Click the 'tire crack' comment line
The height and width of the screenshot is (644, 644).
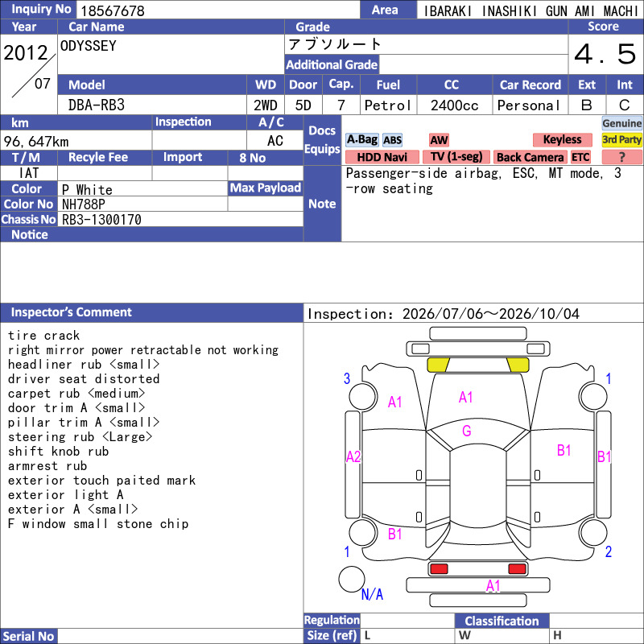(x=43, y=336)
